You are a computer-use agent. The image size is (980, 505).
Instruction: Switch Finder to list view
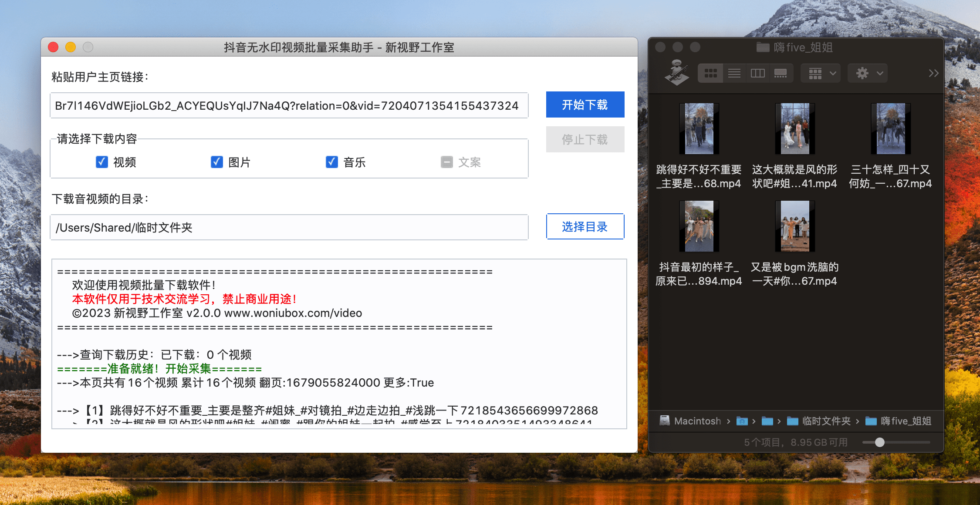click(734, 73)
